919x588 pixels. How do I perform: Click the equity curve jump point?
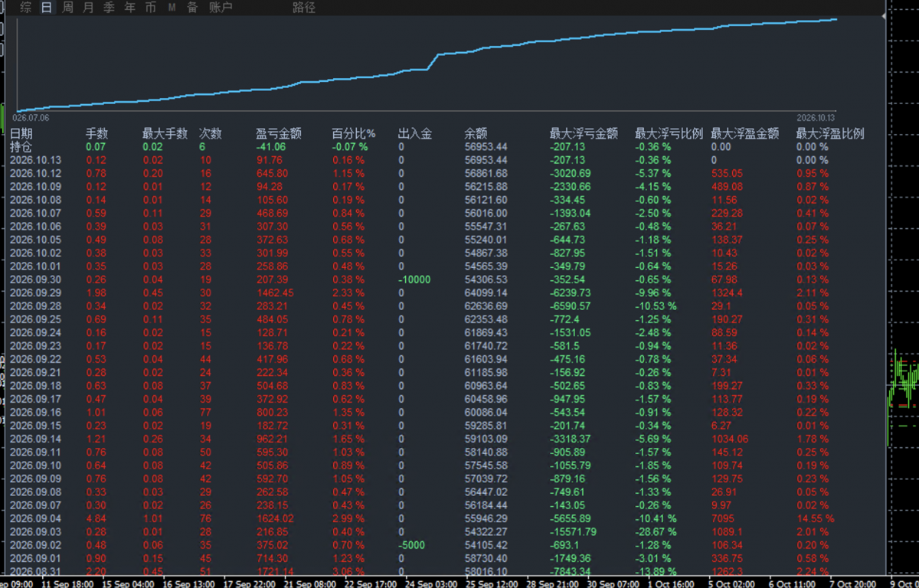(x=433, y=60)
